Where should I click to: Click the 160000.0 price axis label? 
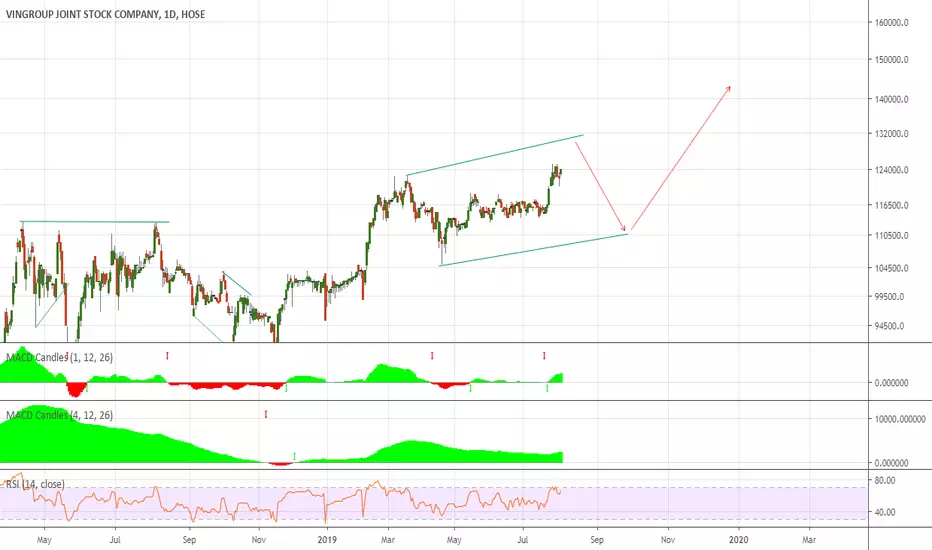coord(891,23)
